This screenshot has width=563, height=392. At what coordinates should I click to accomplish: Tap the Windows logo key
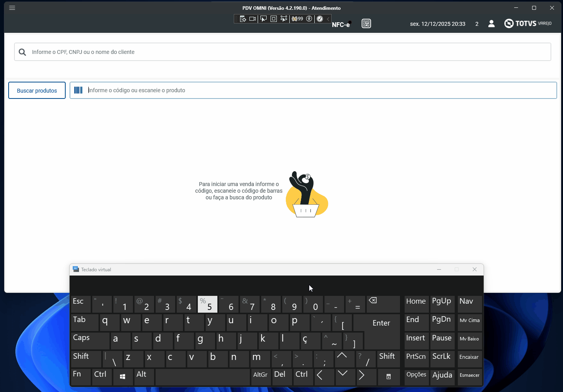[122, 377]
